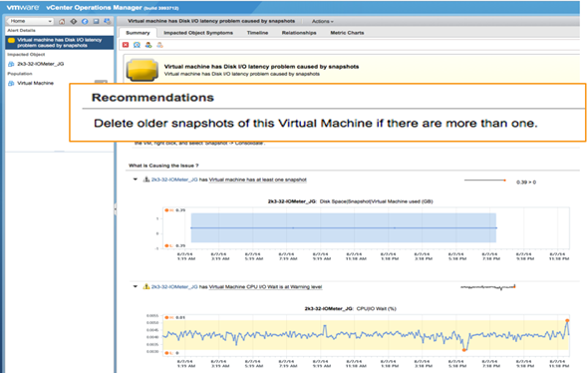The image size is (588, 373).
Task: Click the red Cancel Alert icon
Action: (126, 45)
